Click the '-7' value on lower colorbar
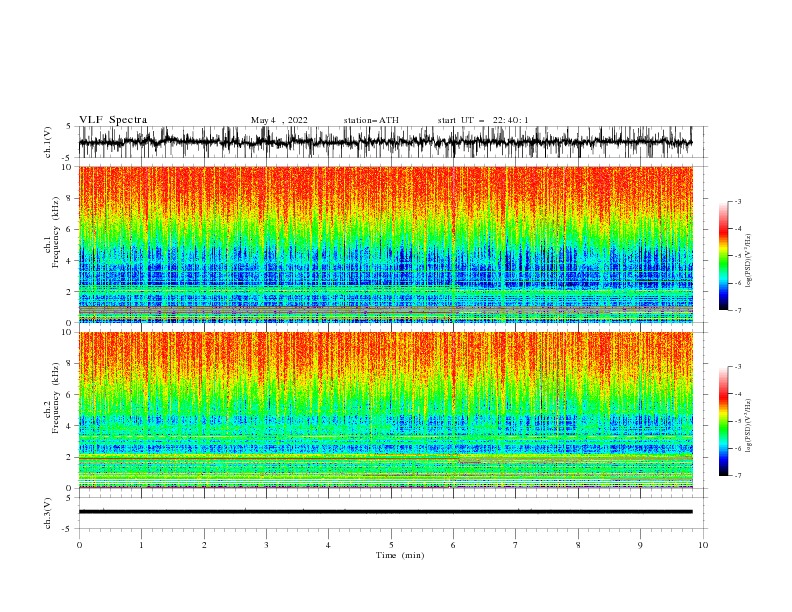792x612 pixels. pos(737,476)
